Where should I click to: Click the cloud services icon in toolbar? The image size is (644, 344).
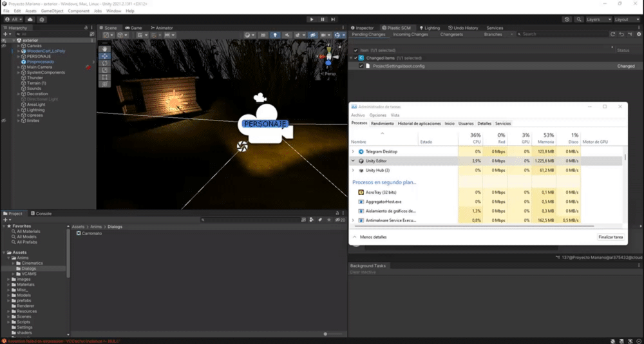coord(30,19)
